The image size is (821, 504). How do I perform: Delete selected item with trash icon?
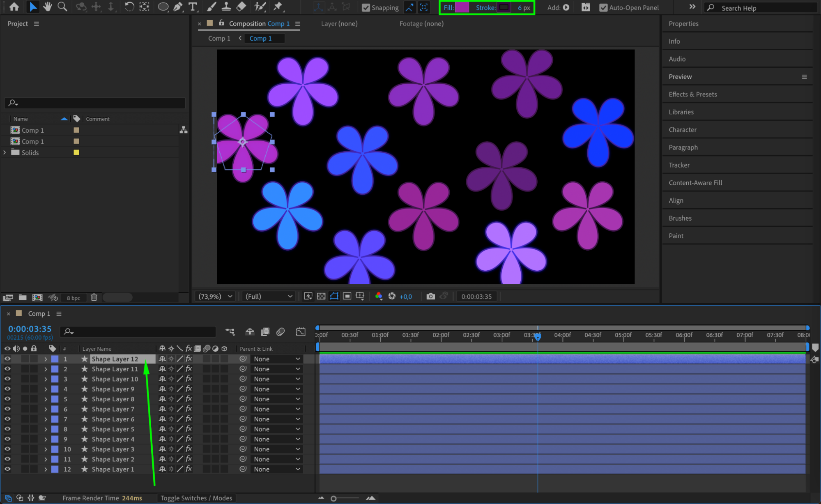click(94, 297)
